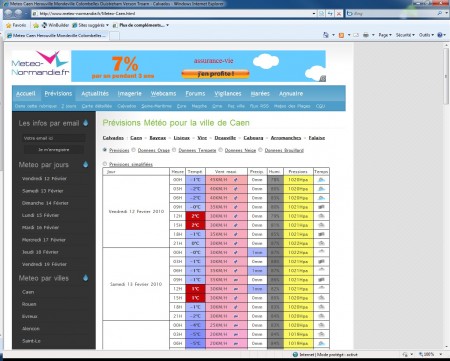This screenshot has height=361, width=450.
Task: Click the browser back arrow button
Action: tap(9, 13)
